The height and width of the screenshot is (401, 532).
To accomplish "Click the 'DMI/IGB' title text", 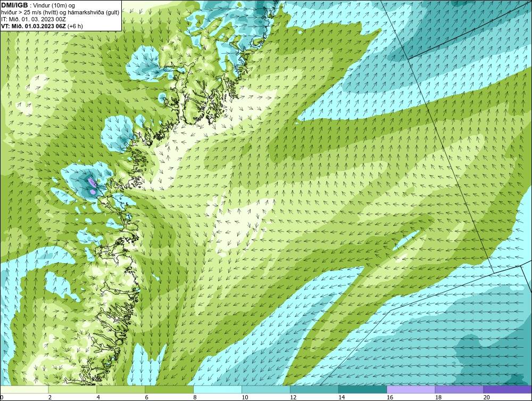I will point(14,5).
